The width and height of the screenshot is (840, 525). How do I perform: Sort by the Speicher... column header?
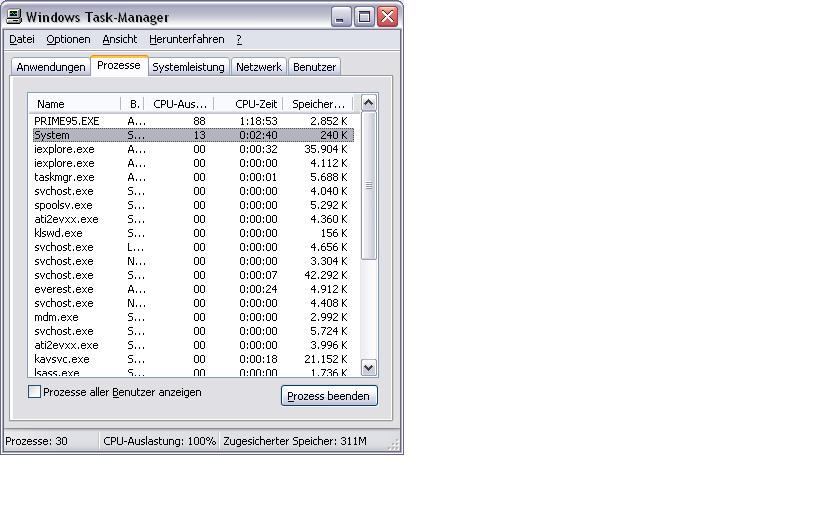pos(318,104)
